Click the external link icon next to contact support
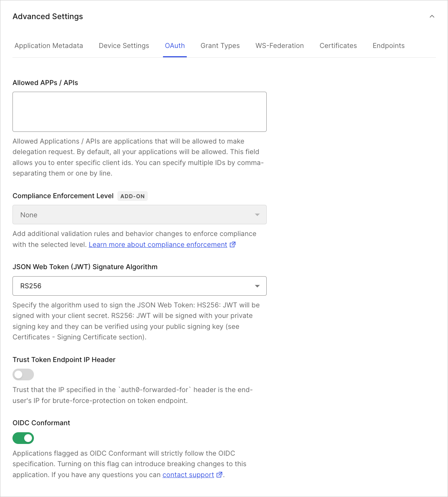 pyautogui.click(x=219, y=474)
